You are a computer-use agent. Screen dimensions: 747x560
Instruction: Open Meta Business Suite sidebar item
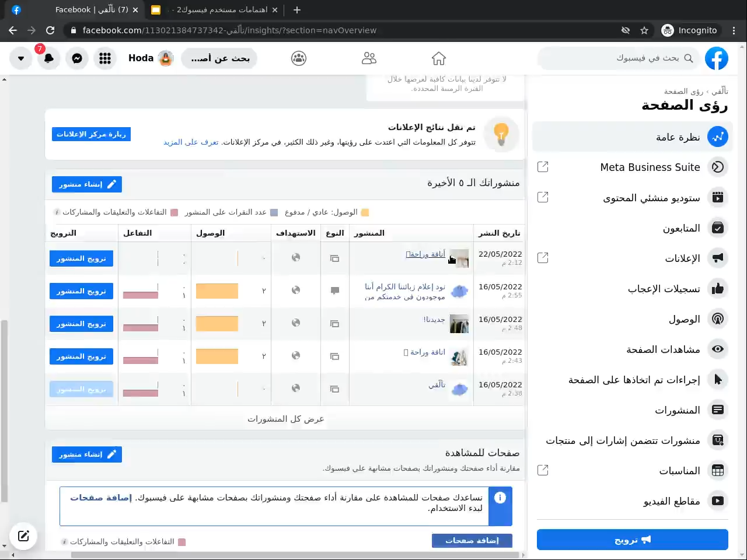point(632,167)
